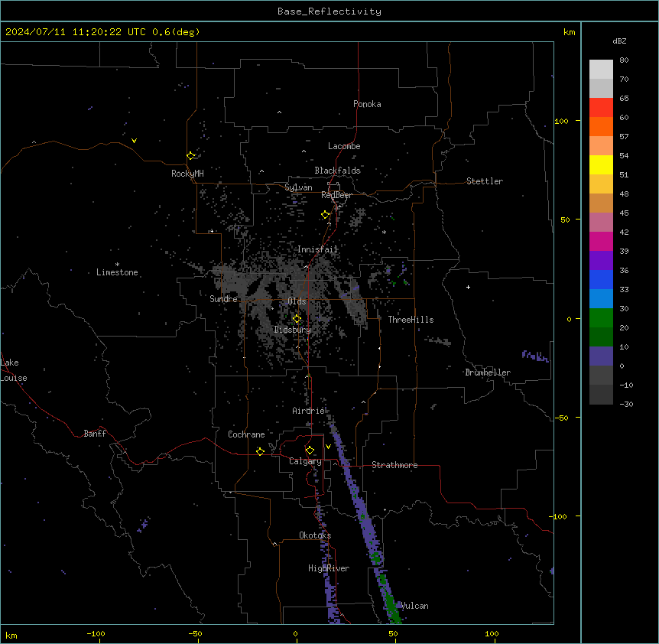Click the Limestone label
Viewport: 659px width, 644px height.
[117, 272]
